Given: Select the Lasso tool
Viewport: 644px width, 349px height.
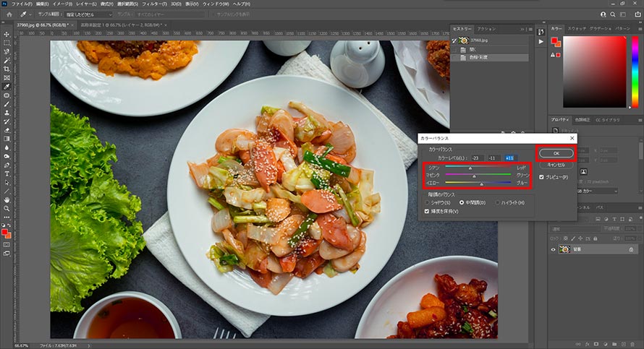Looking at the screenshot, I should click(7, 52).
